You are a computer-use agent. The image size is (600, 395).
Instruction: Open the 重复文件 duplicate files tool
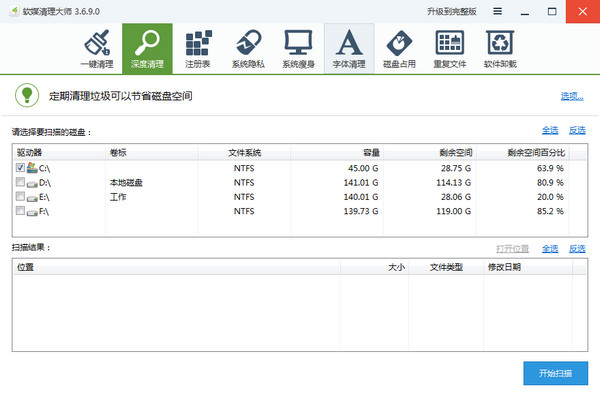coord(450,49)
